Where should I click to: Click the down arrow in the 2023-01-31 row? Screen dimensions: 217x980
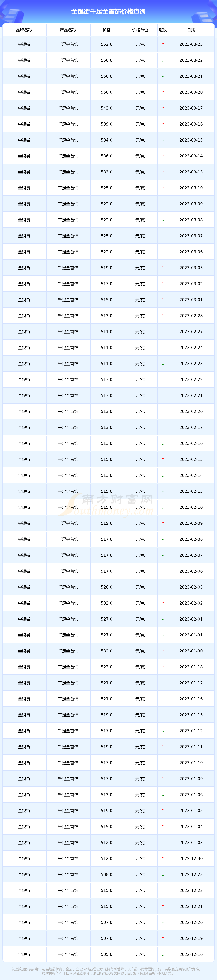[x=163, y=636]
